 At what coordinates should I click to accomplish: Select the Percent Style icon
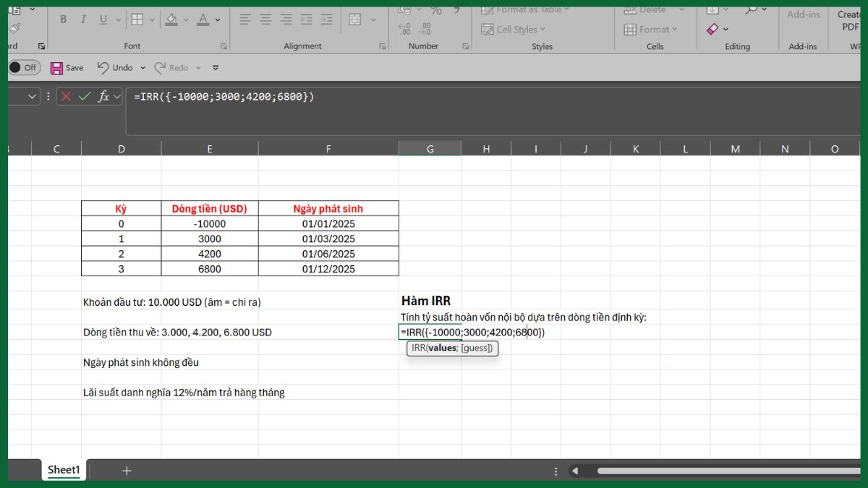(x=436, y=9)
